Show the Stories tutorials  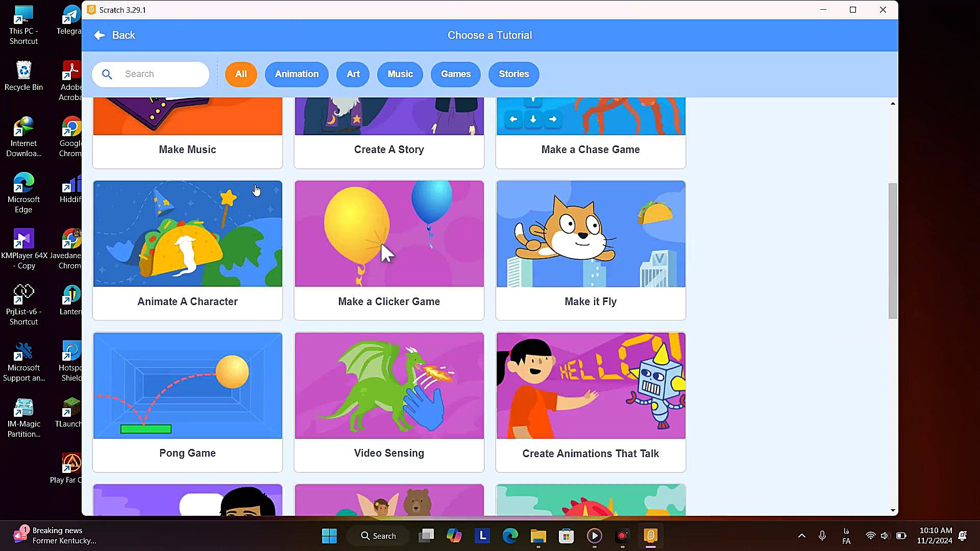(x=513, y=74)
